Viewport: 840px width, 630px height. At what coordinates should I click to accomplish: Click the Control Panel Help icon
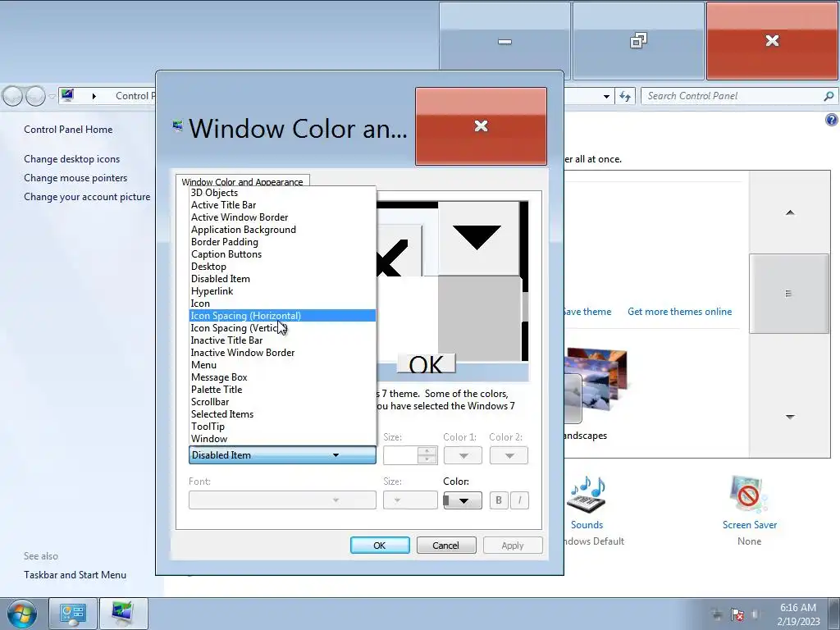832,120
